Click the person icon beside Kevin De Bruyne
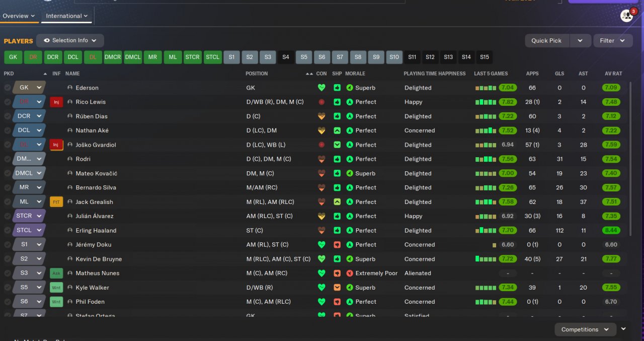The height and width of the screenshot is (341, 644). [x=70, y=259]
